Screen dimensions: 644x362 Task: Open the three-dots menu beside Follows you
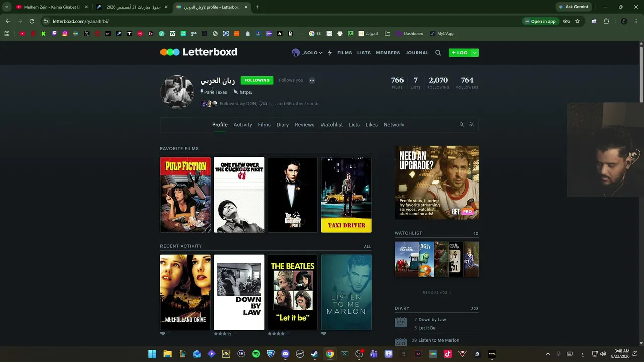point(312,80)
